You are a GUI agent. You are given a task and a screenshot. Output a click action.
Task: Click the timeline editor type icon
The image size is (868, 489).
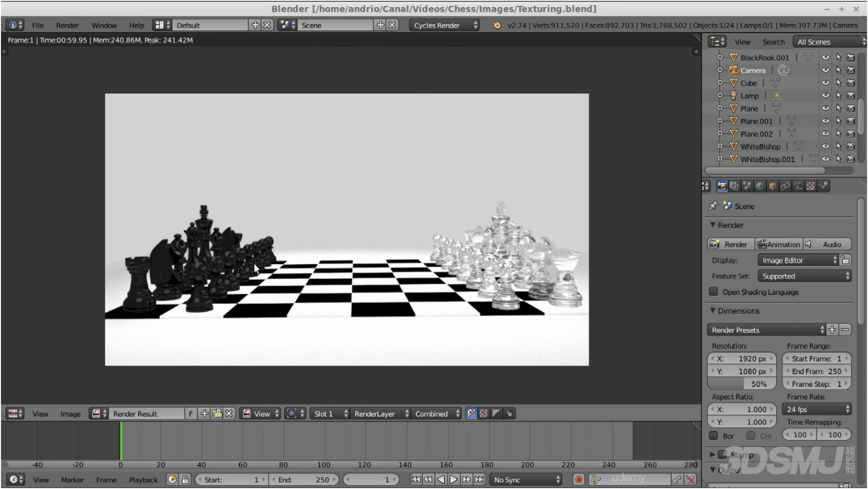(x=15, y=480)
